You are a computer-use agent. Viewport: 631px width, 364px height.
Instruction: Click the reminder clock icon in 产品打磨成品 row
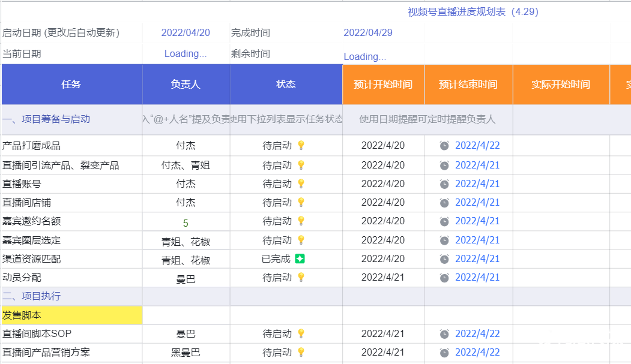[x=444, y=146]
